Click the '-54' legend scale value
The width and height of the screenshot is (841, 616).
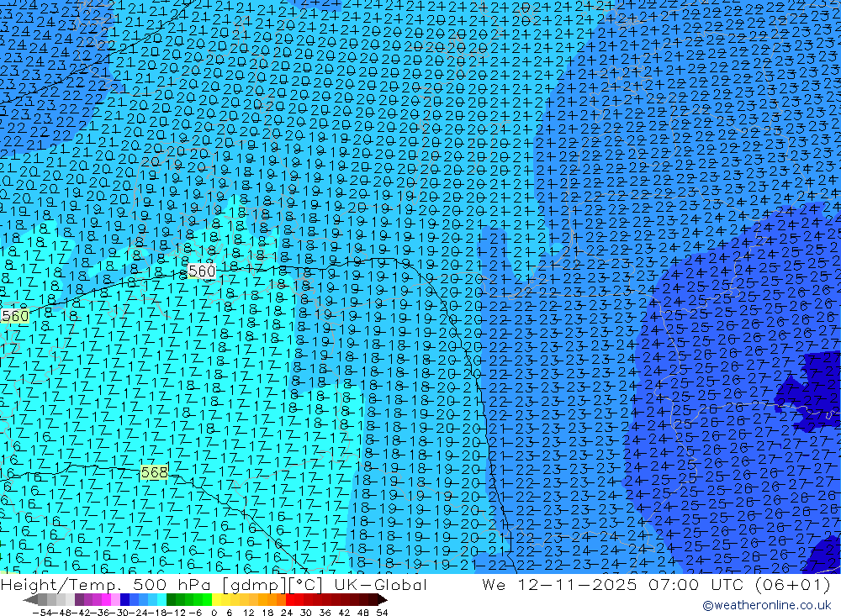pyautogui.click(x=42, y=613)
